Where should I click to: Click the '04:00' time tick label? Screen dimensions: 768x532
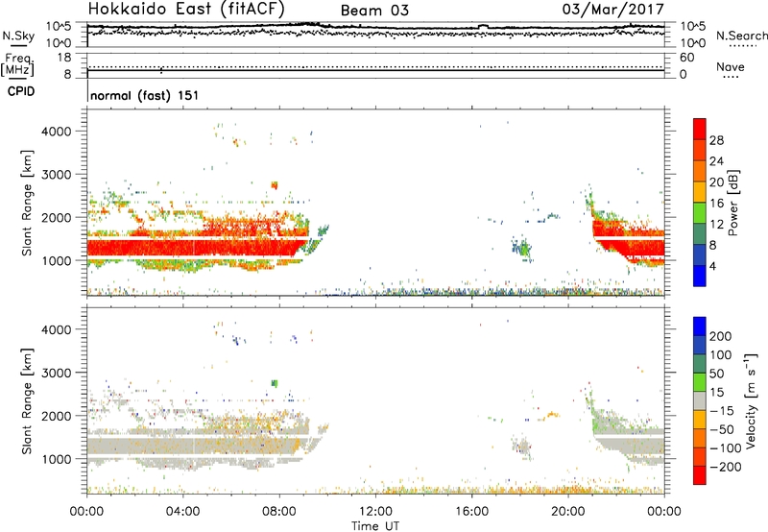click(183, 512)
